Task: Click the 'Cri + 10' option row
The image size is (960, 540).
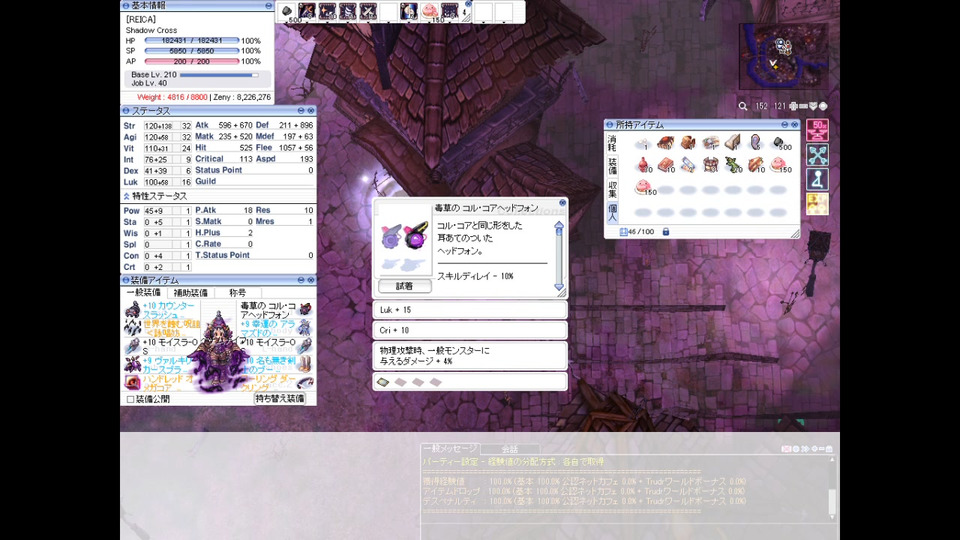Action: point(470,330)
